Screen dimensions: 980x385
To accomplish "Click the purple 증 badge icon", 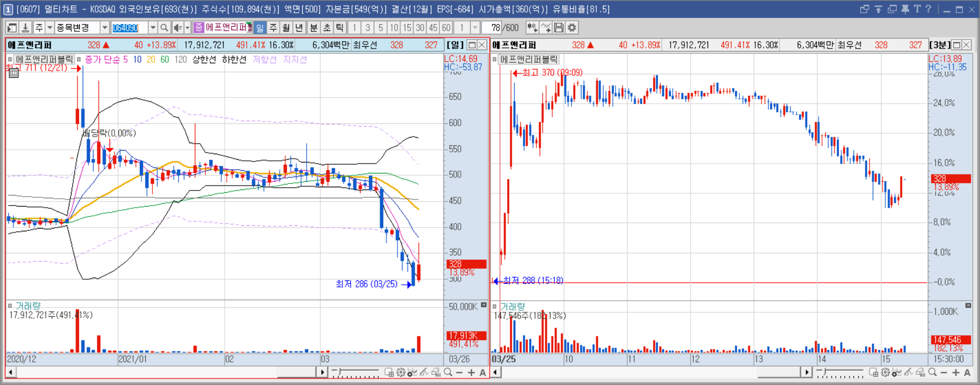I will [x=199, y=28].
